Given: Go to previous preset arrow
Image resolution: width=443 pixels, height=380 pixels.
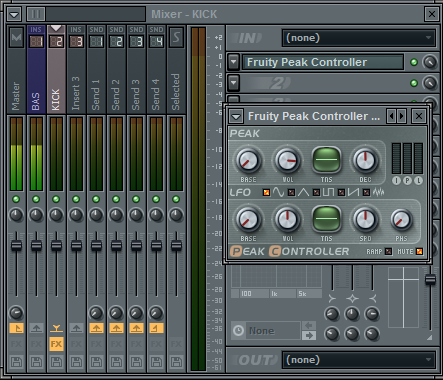Looking at the screenshot, I should point(391,116).
